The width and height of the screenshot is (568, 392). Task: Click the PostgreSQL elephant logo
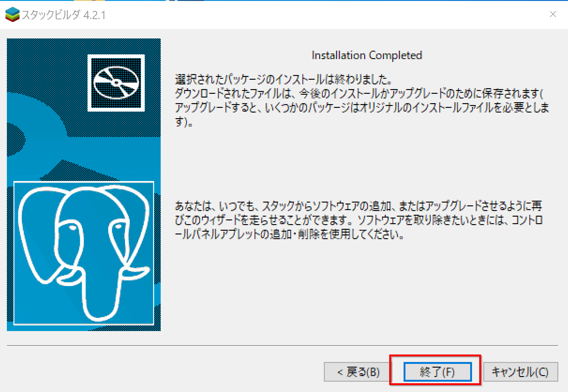point(84,253)
